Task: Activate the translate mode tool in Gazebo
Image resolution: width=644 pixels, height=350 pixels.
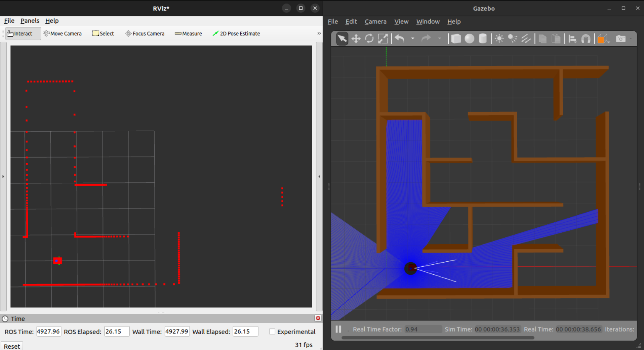Action: [356, 39]
